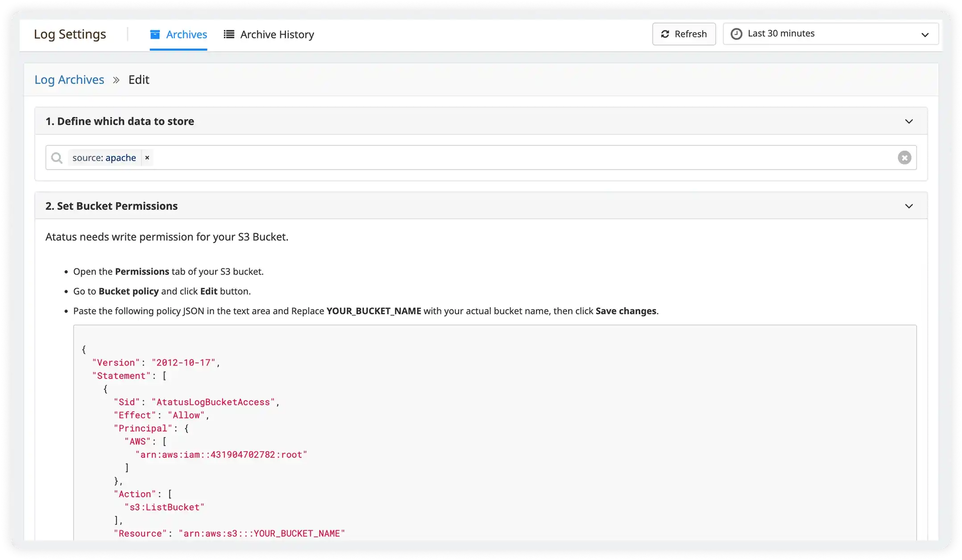This screenshot has height=560, width=962.
Task: Click the refresh arrows icon
Action: click(664, 34)
